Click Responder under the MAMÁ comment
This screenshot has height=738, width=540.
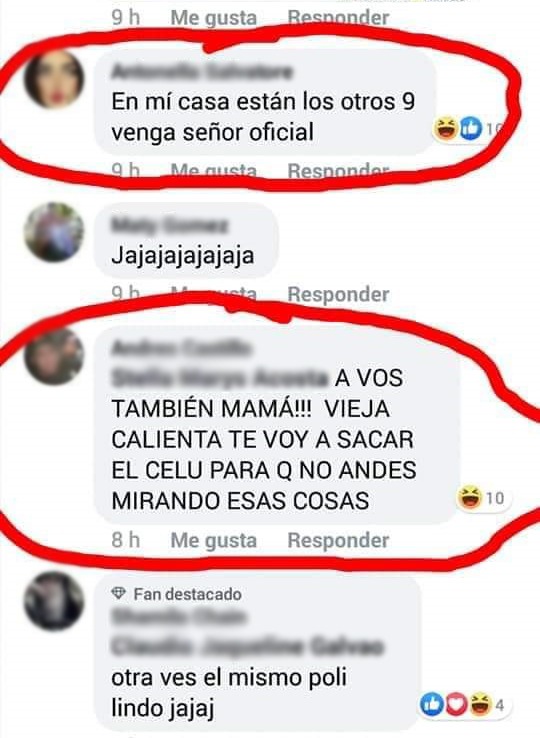coord(338,540)
